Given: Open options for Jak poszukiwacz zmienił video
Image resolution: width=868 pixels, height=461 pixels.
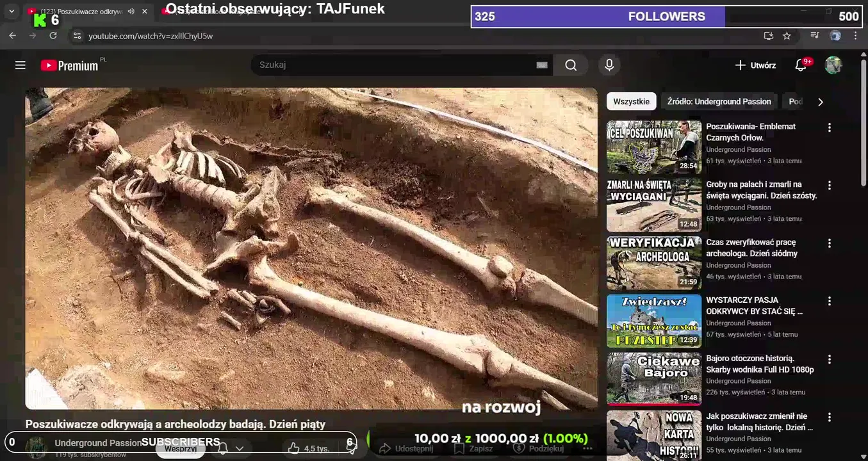Looking at the screenshot, I should (x=829, y=417).
